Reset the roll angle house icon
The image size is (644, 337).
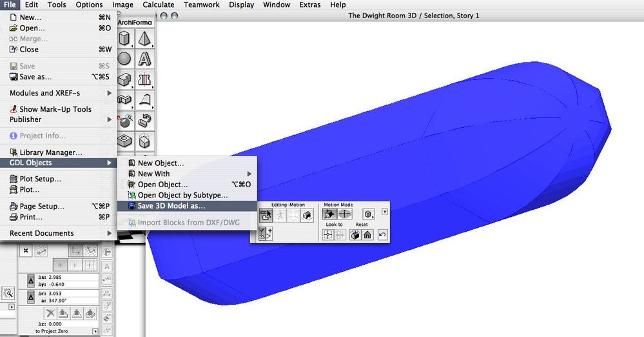pos(355,234)
